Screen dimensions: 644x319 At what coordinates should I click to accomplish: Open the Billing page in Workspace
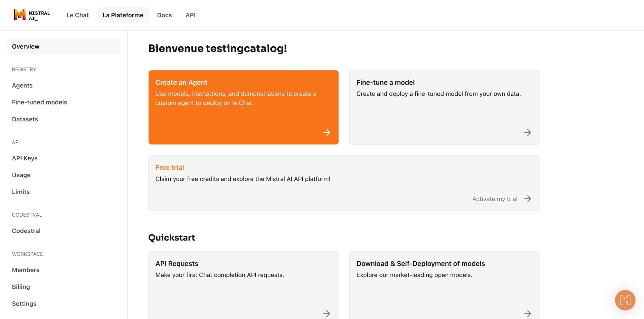[21, 287]
